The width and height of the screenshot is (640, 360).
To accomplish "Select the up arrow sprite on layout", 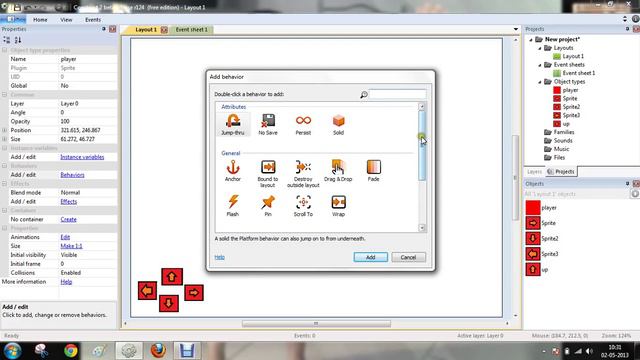I will [172, 277].
